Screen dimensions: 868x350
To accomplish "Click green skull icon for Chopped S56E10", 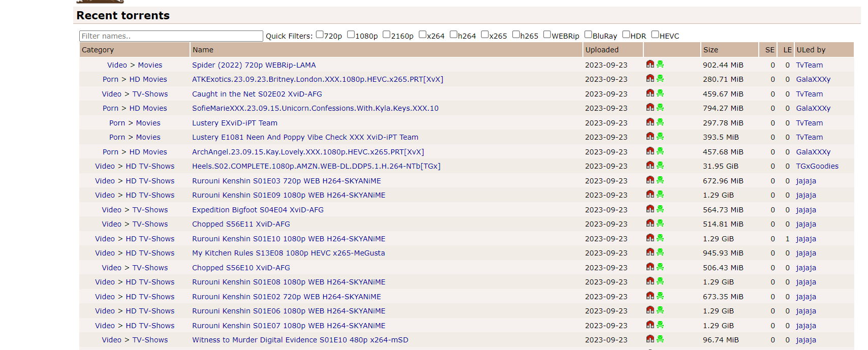I will pos(660,267).
